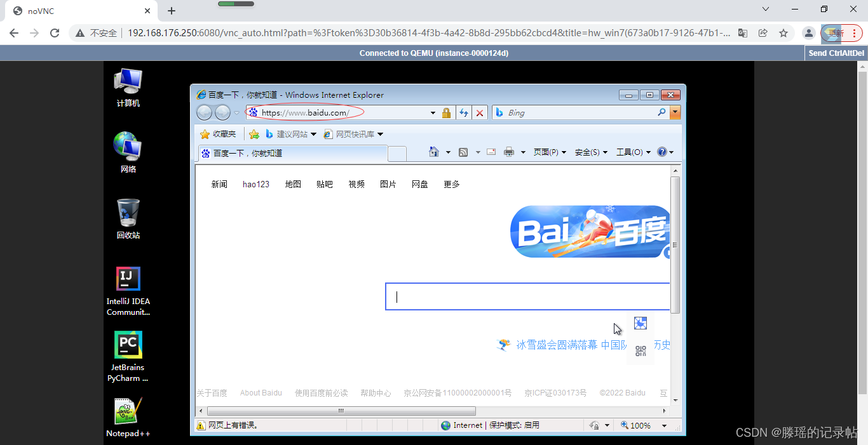
Task: Click the padlock security report icon in IE
Action: [446, 113]
